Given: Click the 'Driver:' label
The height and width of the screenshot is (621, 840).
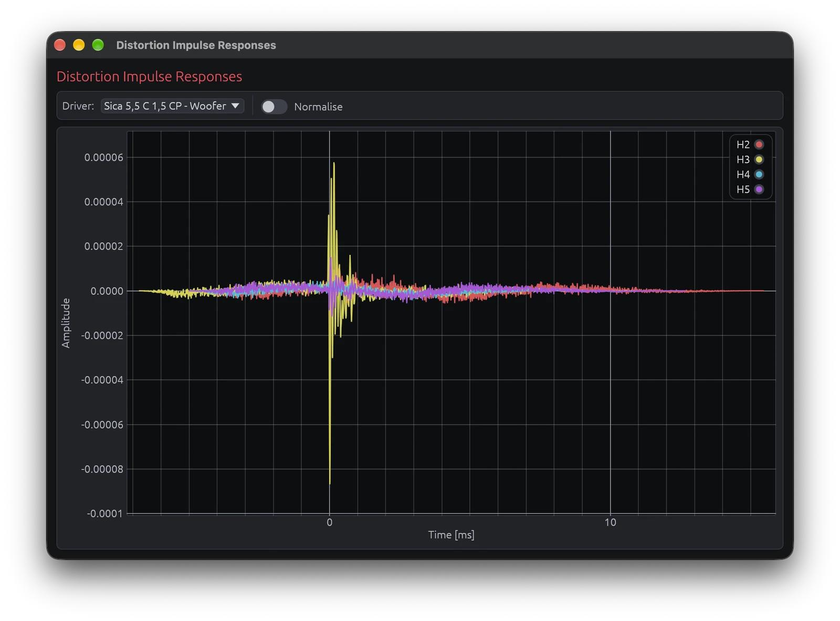Looking at the screenshot, I should pos(78,106).
